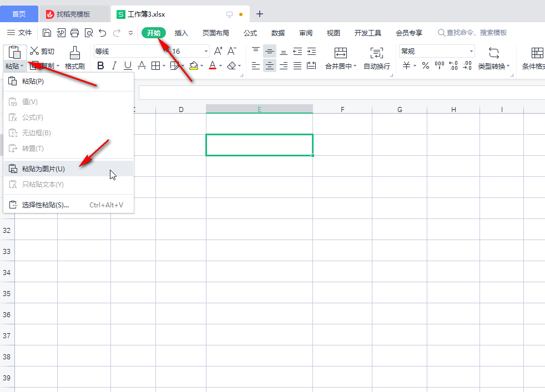Click the Print icon in quick access toolbar

(x=74, y=33)
